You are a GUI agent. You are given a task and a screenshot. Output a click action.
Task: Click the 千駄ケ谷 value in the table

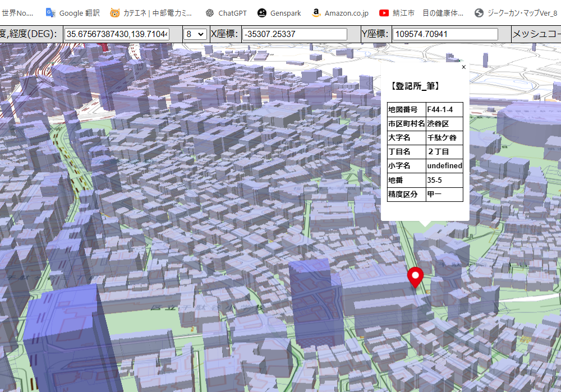pos(444,137)
